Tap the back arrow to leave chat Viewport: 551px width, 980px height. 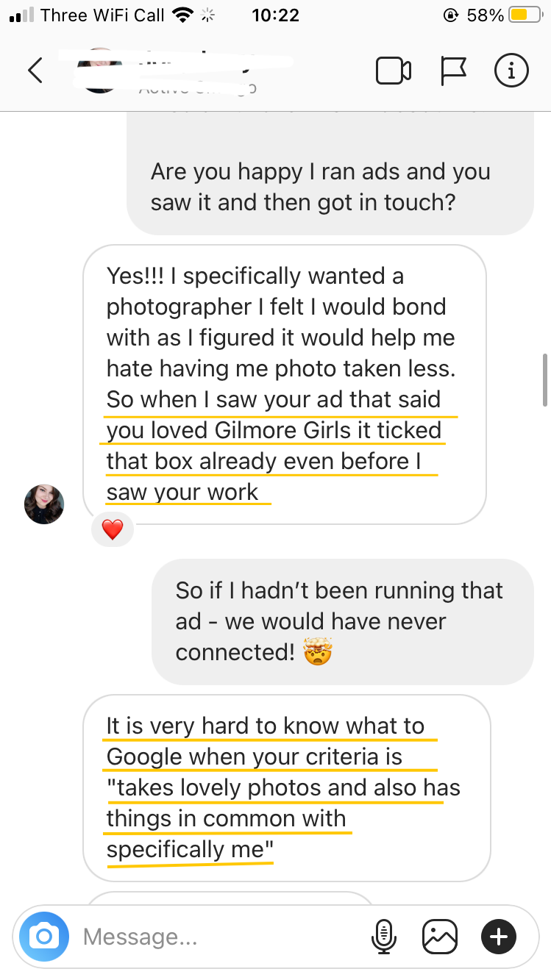[x=35, y=71]
